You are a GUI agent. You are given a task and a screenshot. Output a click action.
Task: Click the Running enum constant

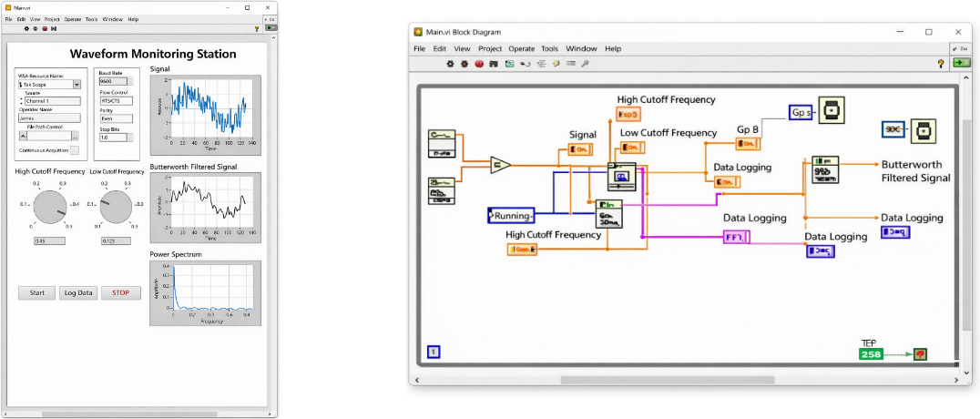(511, 216)
